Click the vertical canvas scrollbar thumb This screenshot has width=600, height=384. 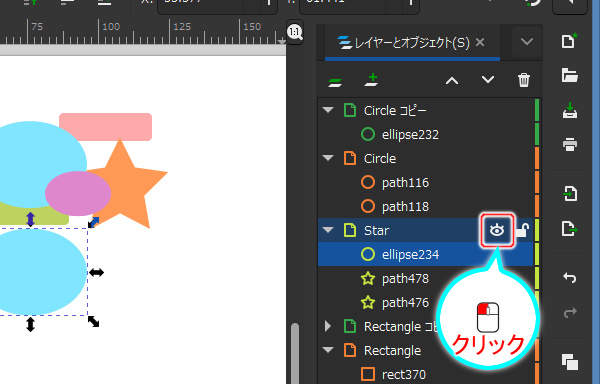point(295,353)
